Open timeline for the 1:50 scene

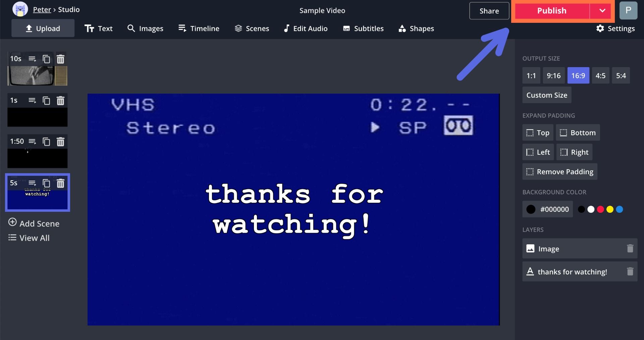point(32,142)
